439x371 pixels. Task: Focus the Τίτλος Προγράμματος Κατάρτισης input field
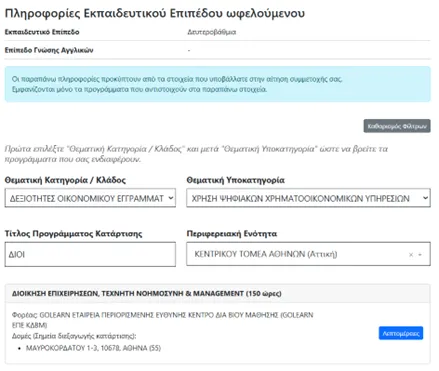pyautogui.click(x=90, y=254)
